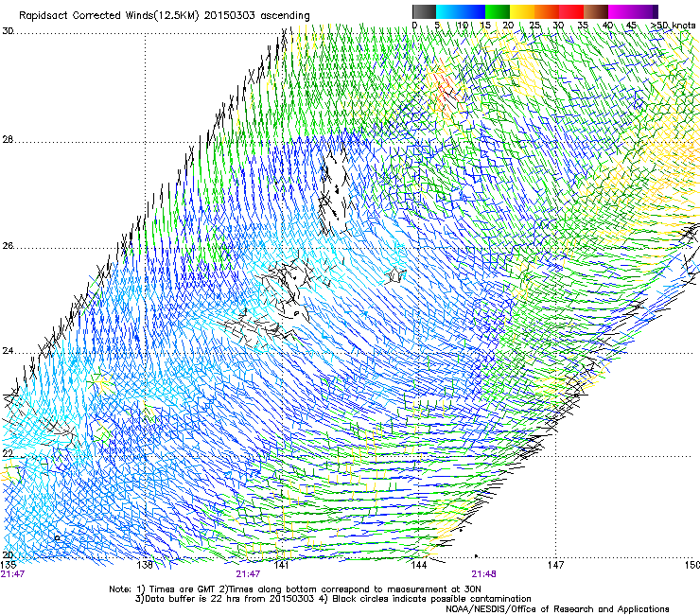Pick the orange 25-30 knots legend swatch

[x=547, y=11]
